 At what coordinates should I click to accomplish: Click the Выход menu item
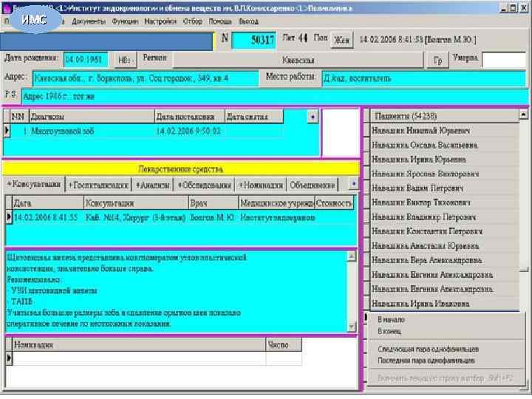click(248, 21)
